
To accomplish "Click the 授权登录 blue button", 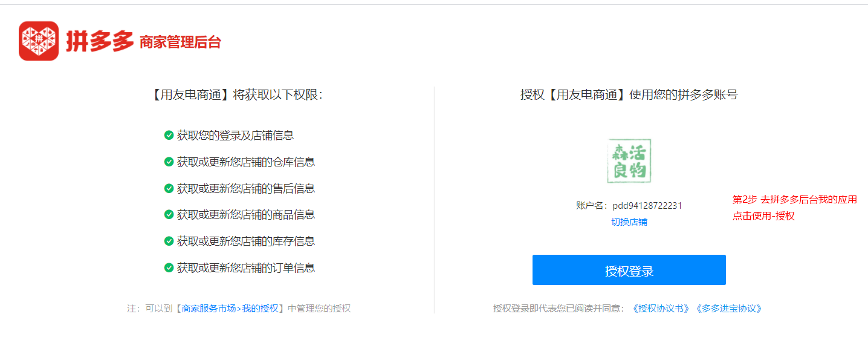I will coord(629,270).
